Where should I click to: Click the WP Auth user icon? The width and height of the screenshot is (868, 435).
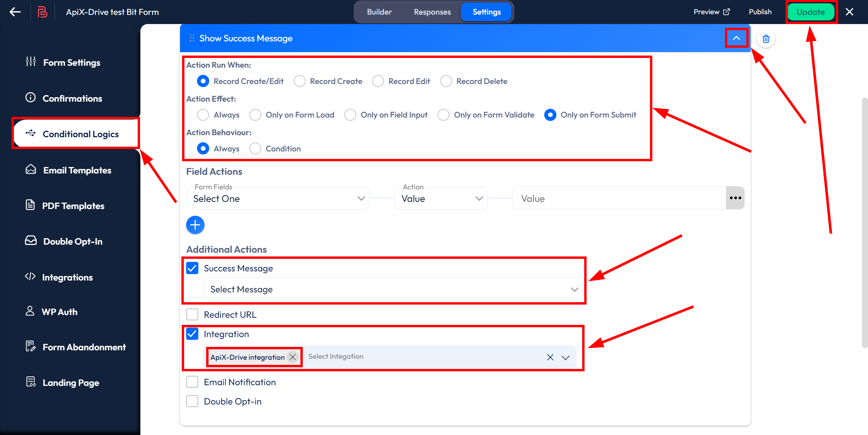click(x=30, y=311)
